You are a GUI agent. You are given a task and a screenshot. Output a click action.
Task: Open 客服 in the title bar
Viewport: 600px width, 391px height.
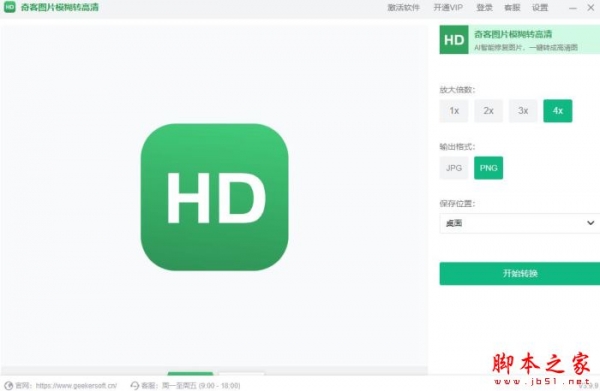pos(512,8)
